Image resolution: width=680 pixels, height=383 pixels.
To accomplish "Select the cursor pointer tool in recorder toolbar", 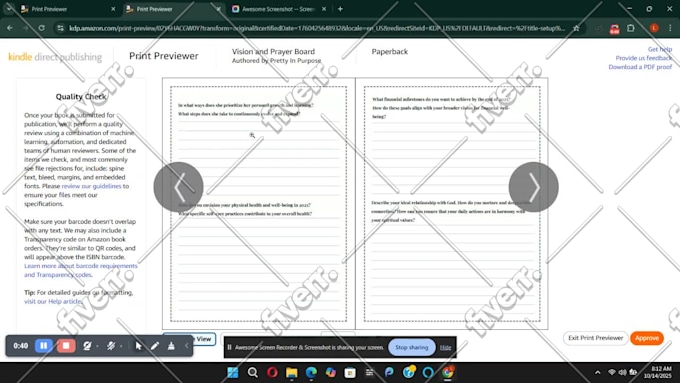I will pyautogui.click(x=138, y=346).
